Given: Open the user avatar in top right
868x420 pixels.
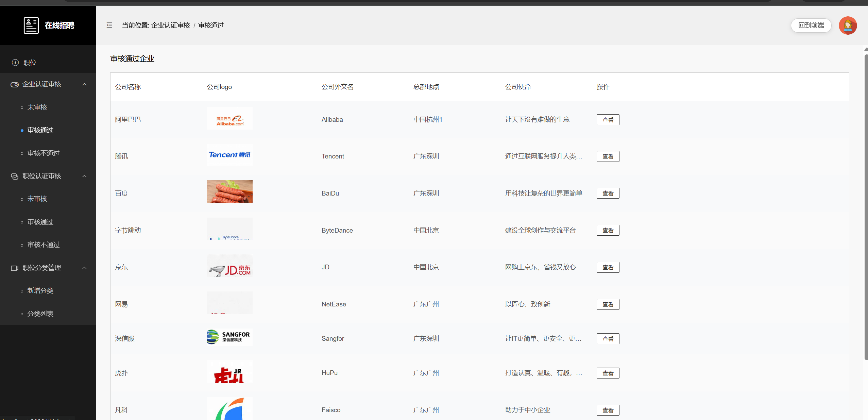Looking at the screenshot, I should 847,26.
